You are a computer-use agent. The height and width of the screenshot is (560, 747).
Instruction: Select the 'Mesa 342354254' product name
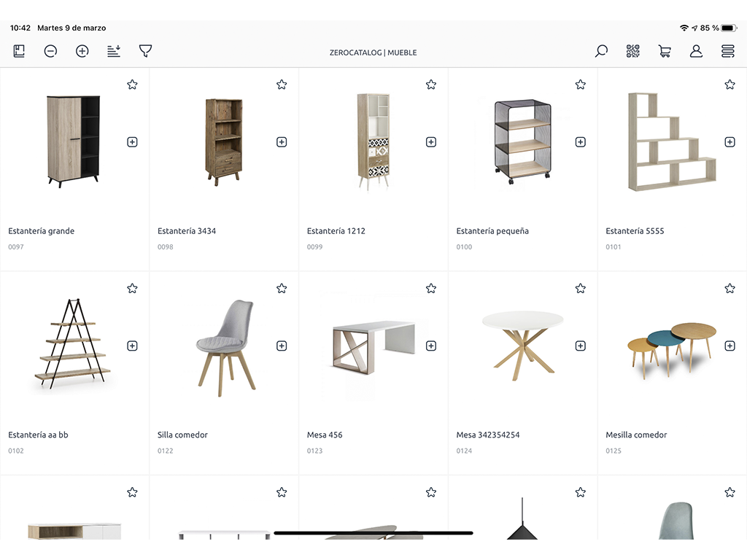coord(488,435)
